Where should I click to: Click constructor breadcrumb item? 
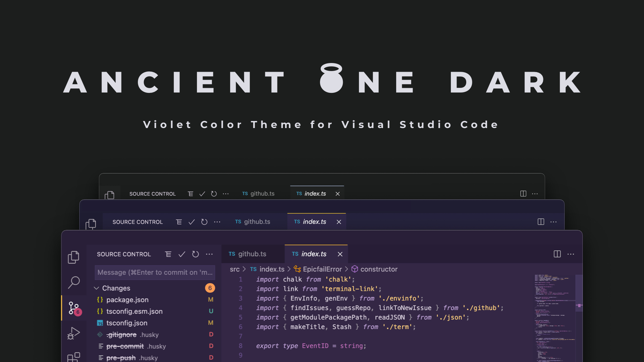tap(379, 269)
